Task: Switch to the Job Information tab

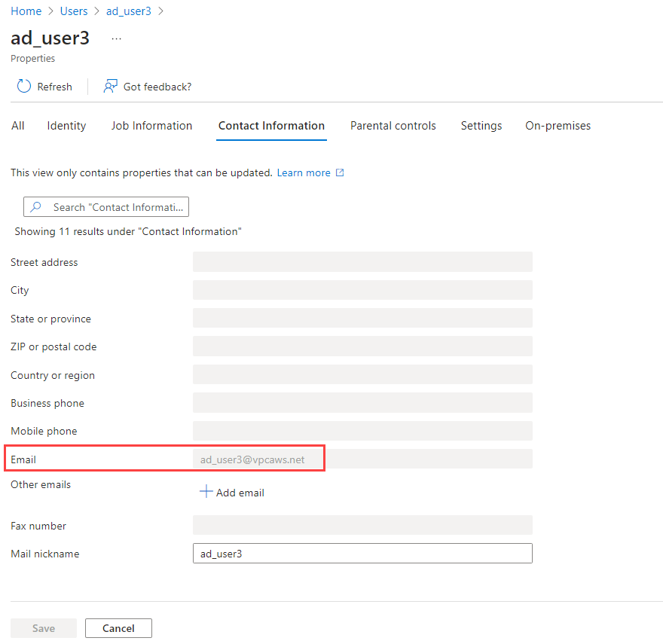Action: pyautogui.click(x=151, y=126)
